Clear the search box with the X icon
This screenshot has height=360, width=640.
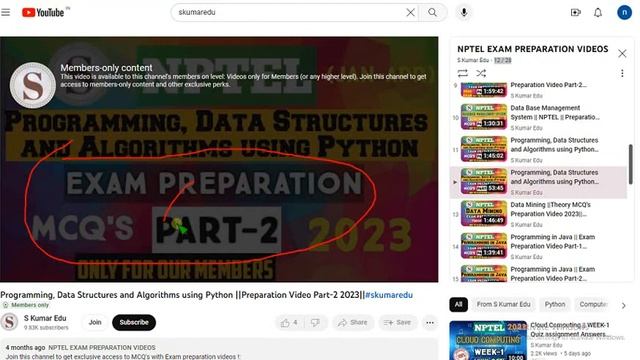[411, 13]
